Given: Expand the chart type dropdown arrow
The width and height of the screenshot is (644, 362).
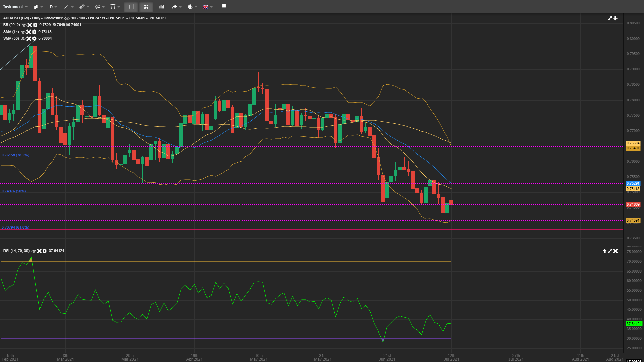Looking at the screenshot, I should pyautogui.click(x=42, y=7).
